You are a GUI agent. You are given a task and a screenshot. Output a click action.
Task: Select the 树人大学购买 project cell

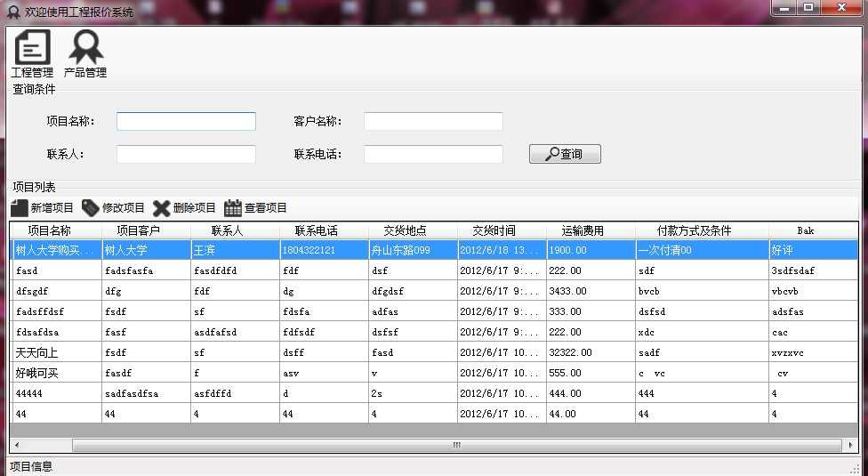[x=56, y=250]
